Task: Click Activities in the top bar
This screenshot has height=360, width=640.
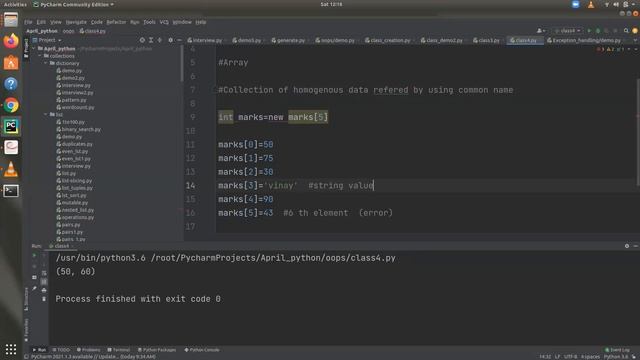Action: [x=15, y=4]
